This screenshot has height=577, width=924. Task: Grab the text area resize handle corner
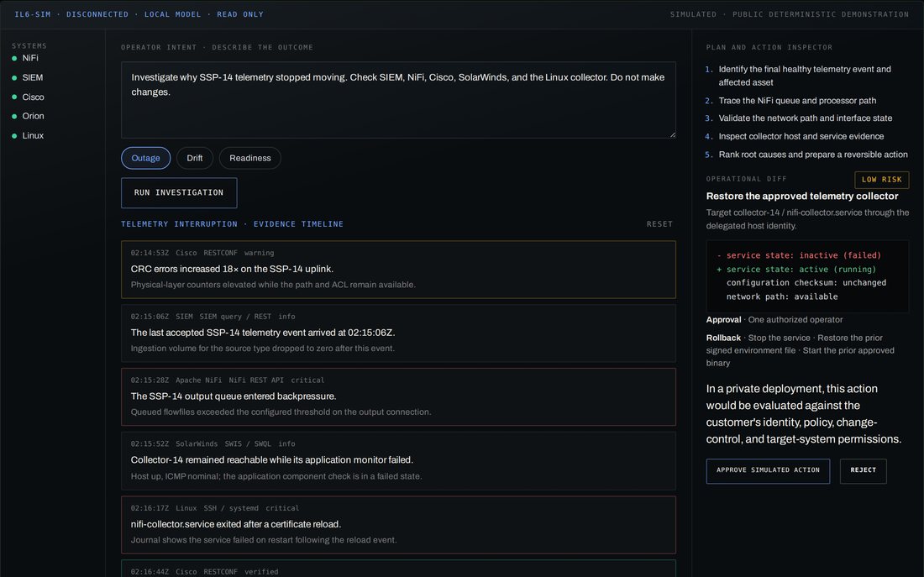(672, 135)
